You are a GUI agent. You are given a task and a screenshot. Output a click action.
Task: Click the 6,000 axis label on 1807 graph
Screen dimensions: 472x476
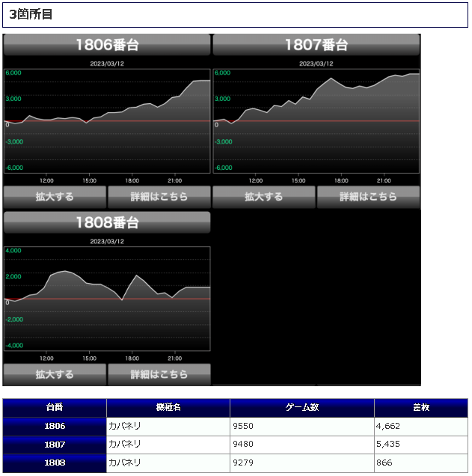[x=222, y=73]
